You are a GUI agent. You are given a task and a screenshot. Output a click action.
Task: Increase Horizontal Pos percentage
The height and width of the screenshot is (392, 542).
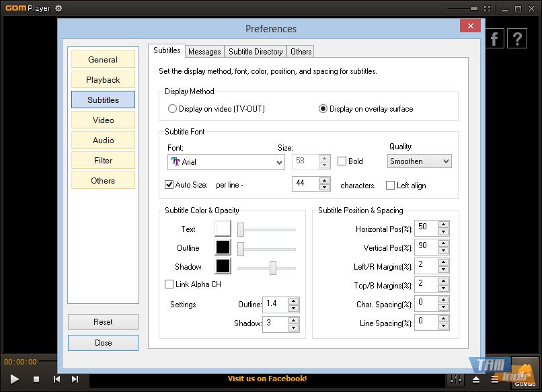[444, 225]
